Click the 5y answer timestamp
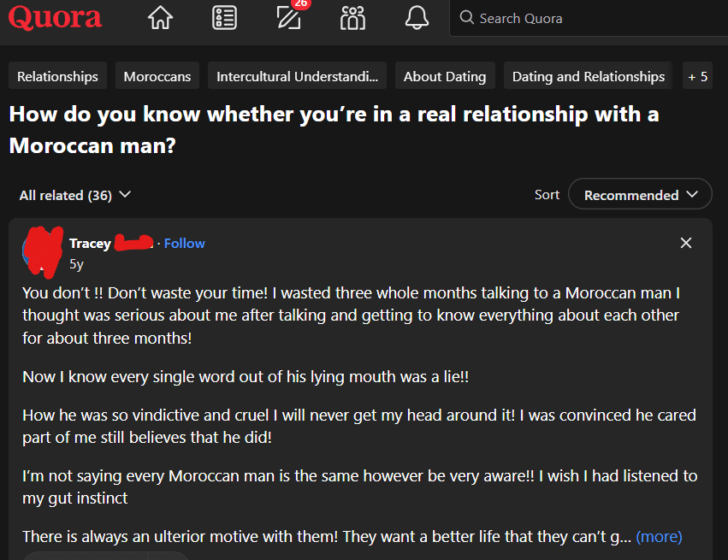This screenshot has width=728, height=560. click(76, 264)
